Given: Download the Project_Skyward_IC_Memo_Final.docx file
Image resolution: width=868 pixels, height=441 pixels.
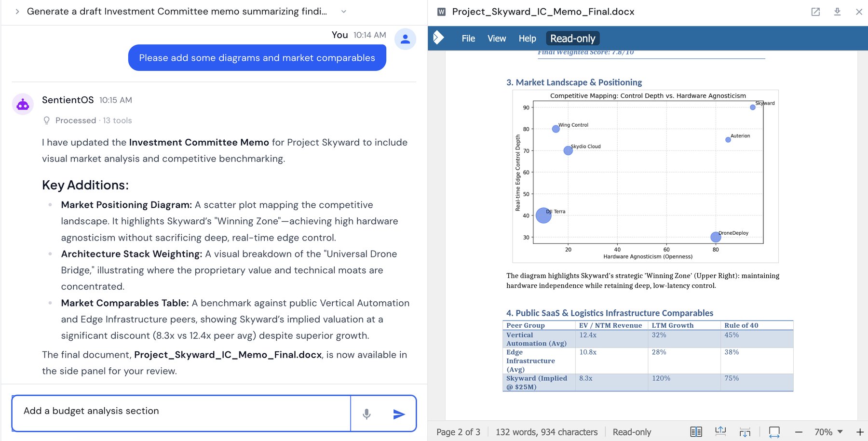Looking at the screenshot, I should click(x=837, y=12).
